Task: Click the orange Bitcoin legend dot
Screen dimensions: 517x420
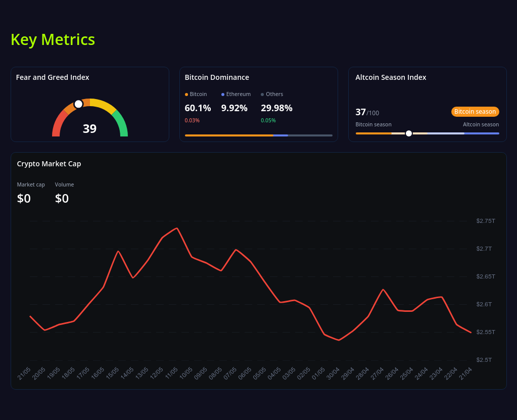Action: (x=186, y=95)
